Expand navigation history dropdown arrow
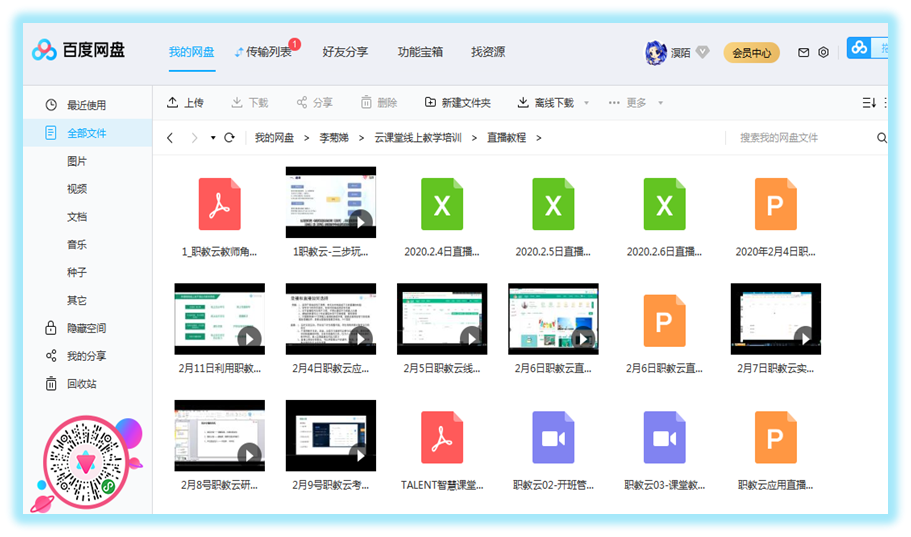The height and width of the screenshot is (537, 911). pos(213,138)
